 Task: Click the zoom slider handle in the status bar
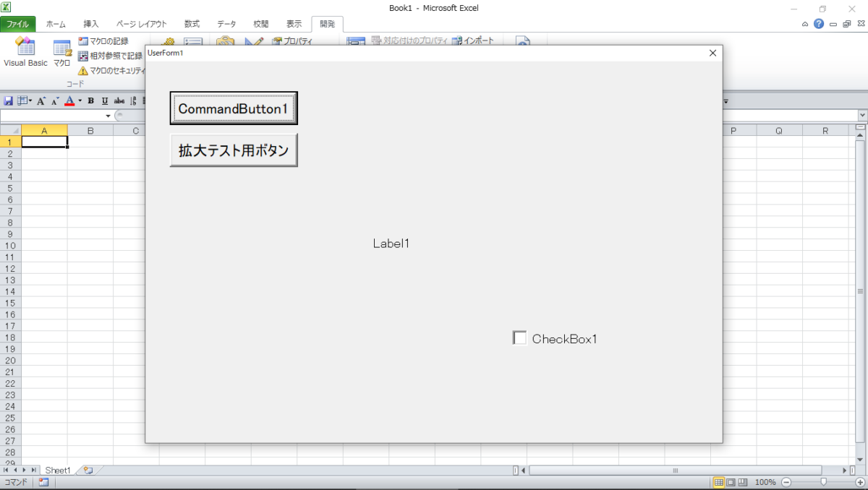point(823,482)
